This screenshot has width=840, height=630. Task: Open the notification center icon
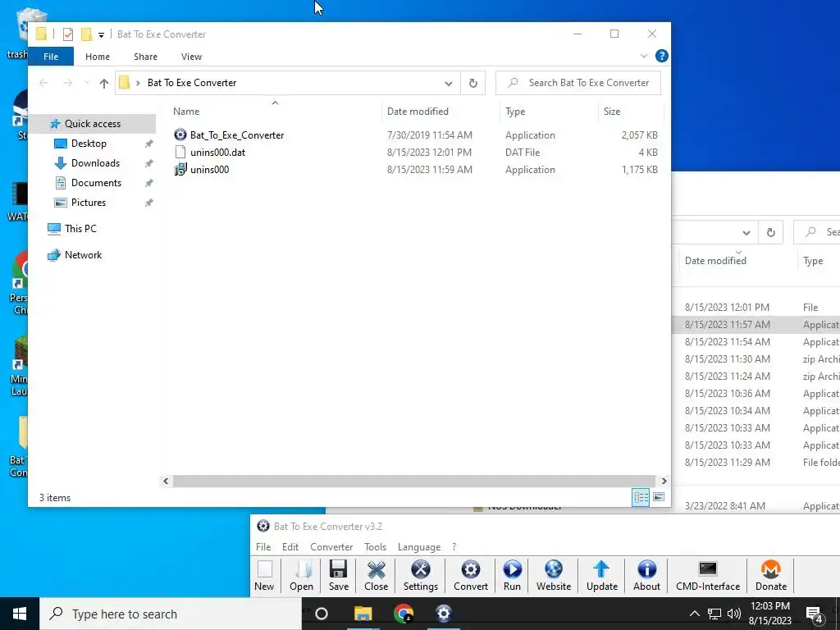(x=814, y=614)
